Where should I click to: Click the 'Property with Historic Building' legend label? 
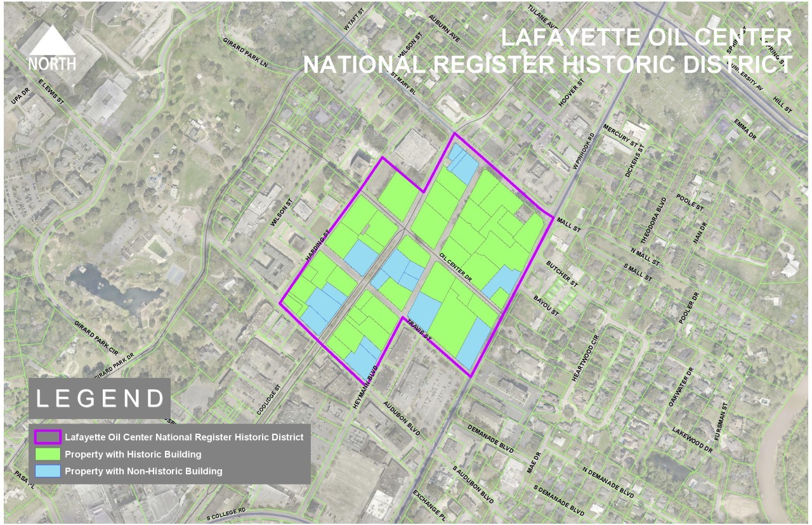click(x=133, y=455)
